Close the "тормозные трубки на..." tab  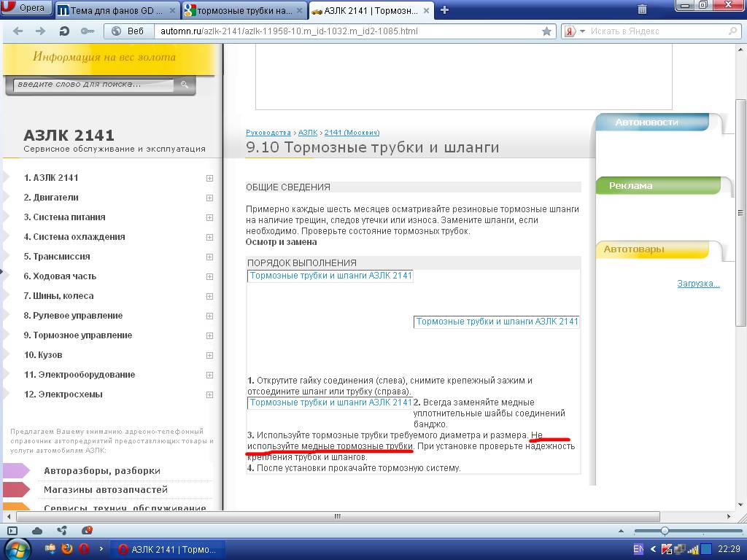[299, 10]
